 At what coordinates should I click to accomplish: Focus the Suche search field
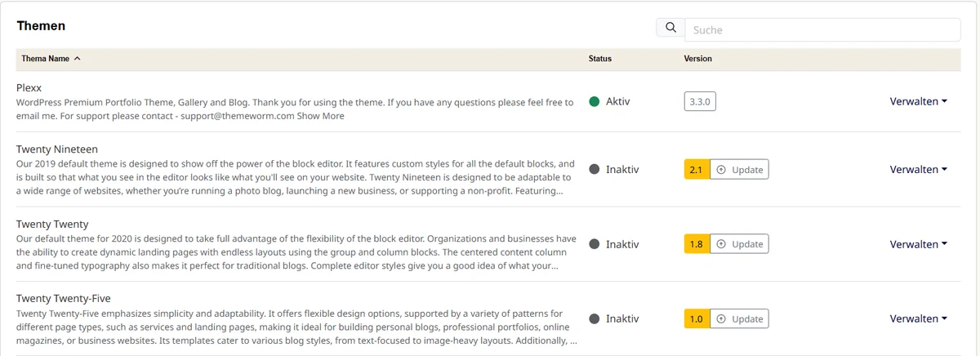coord(822,29)
